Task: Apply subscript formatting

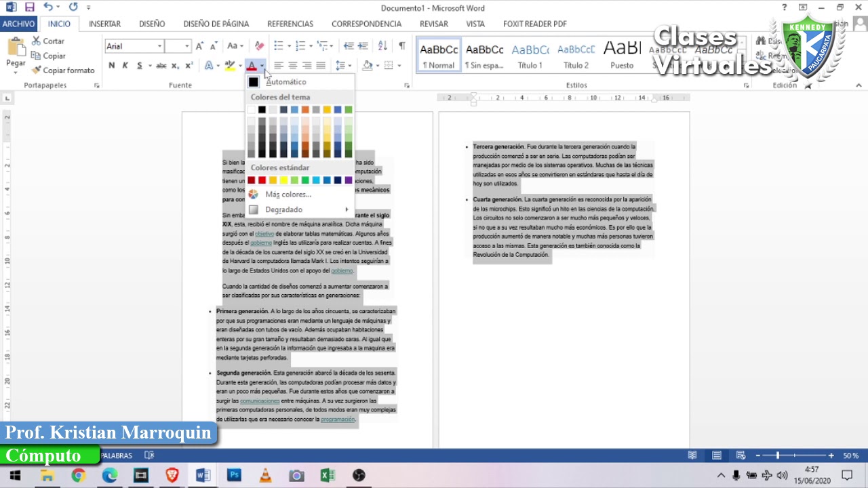Action: [x=175, y=66]
